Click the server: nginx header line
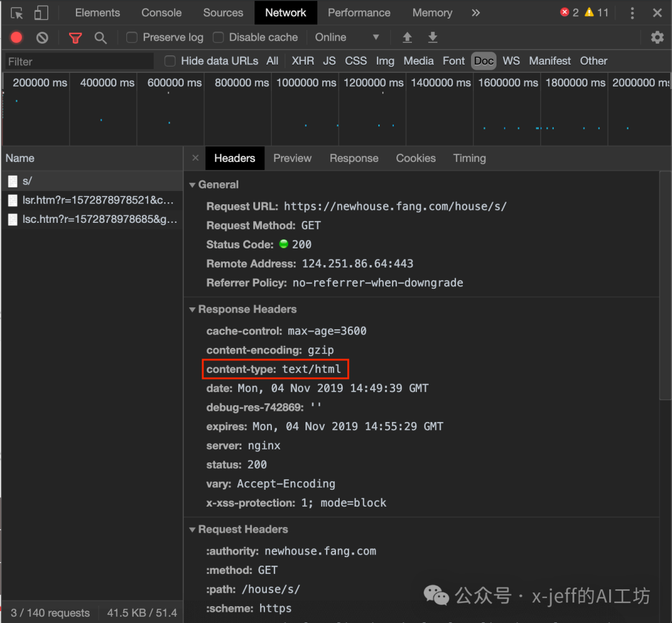The height and width of the screenshot is (623, 672). click(x=243, y=446)
